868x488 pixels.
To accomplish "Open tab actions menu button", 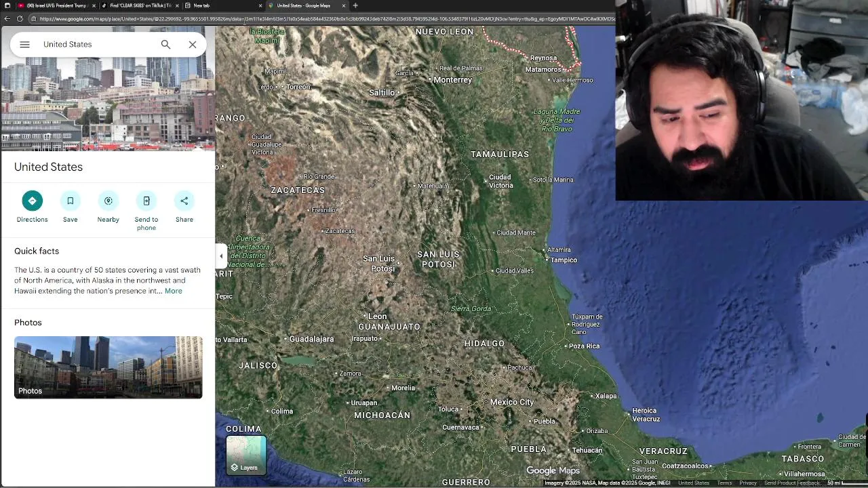I will tap(6, 5).
